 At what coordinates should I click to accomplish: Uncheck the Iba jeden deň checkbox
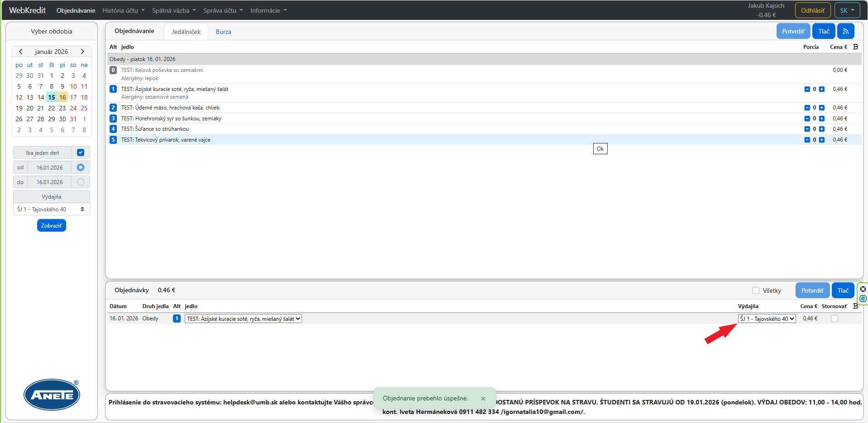(81, 152)
